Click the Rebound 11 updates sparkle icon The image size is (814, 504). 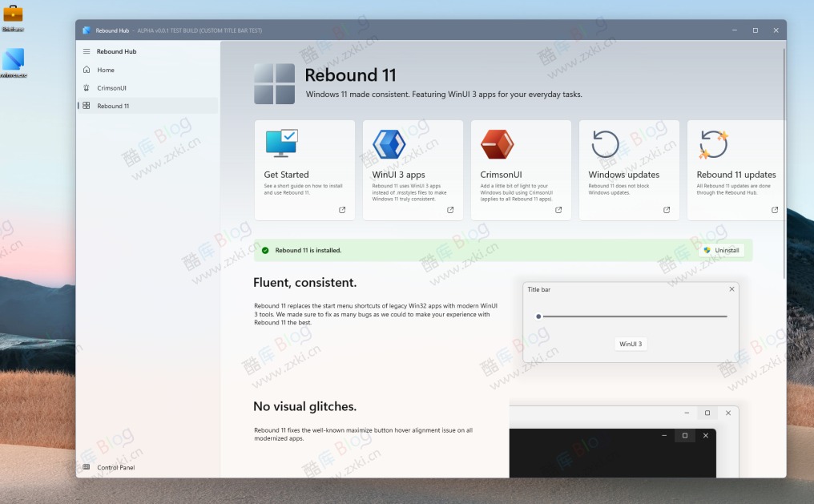tap(715, 143)
